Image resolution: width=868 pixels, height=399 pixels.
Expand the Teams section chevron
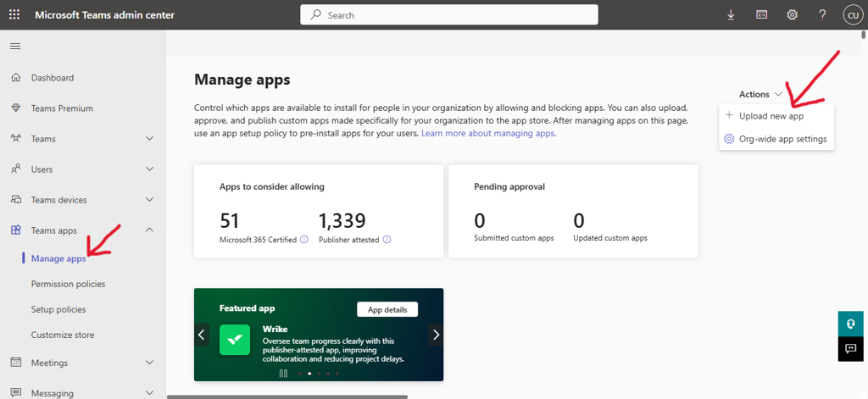click(149, 138)
